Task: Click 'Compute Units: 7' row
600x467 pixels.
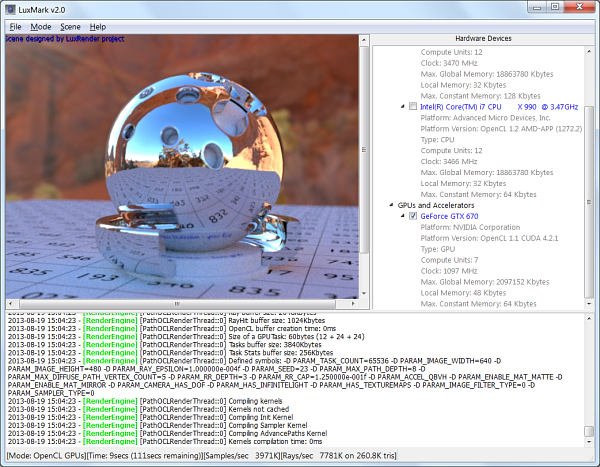Action: click(x=450, y=260)
